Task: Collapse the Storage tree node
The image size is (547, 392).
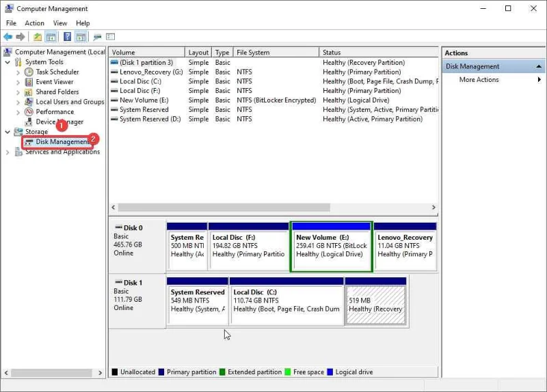Action: pos(8,132)
